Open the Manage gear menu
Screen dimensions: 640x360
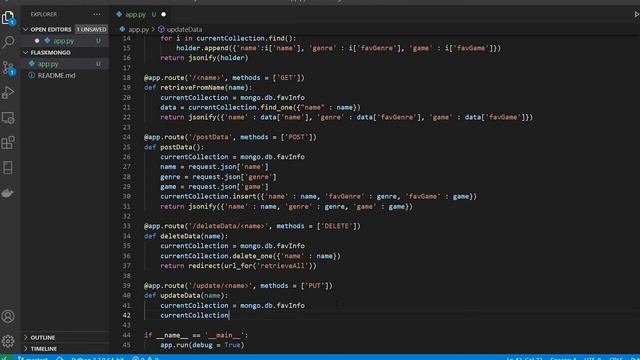[8, 341]
